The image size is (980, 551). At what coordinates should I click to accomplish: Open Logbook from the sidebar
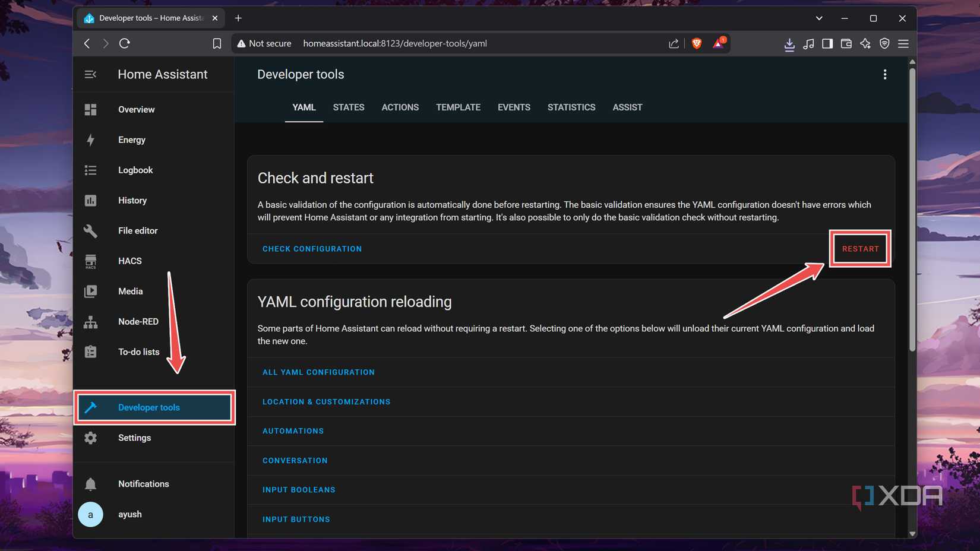click(135, 170)
